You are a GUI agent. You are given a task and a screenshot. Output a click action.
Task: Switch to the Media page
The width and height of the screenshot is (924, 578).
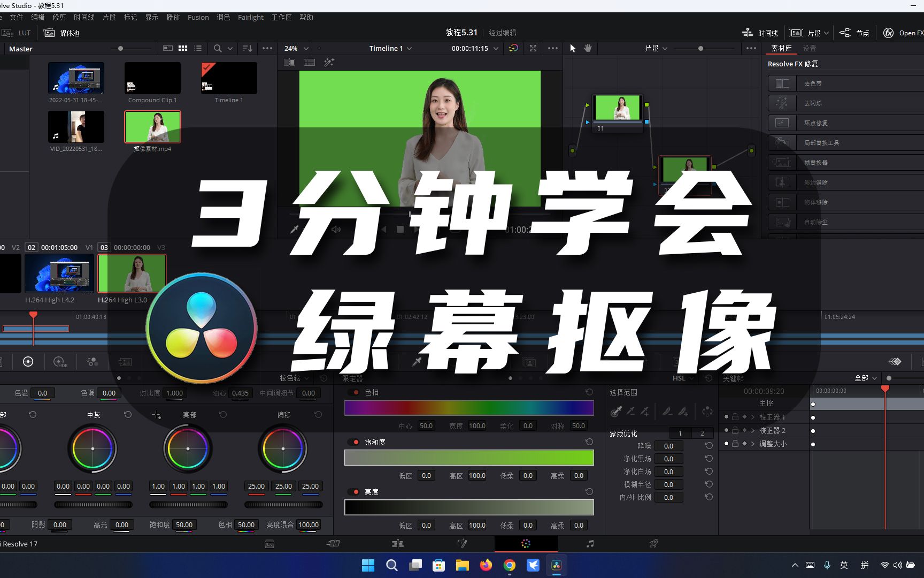click(x=269, y=543)
